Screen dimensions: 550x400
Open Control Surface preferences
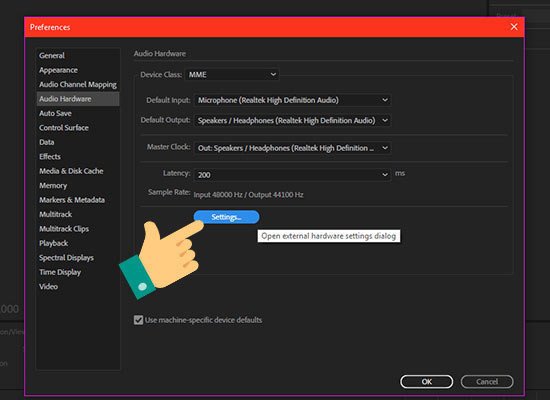[64, 128]
